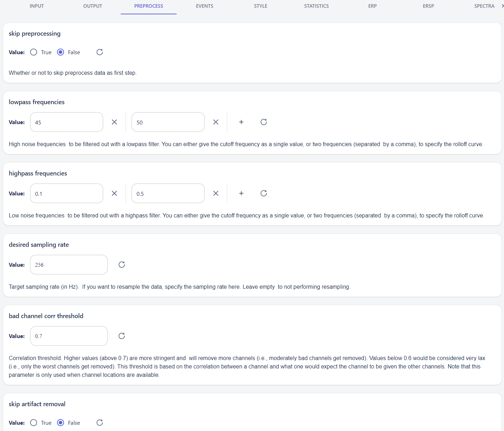Remove the 0.5 highpass frequency value
This screenshot has height=431, width=504.
pyautogui.click(x=216, y=193)
